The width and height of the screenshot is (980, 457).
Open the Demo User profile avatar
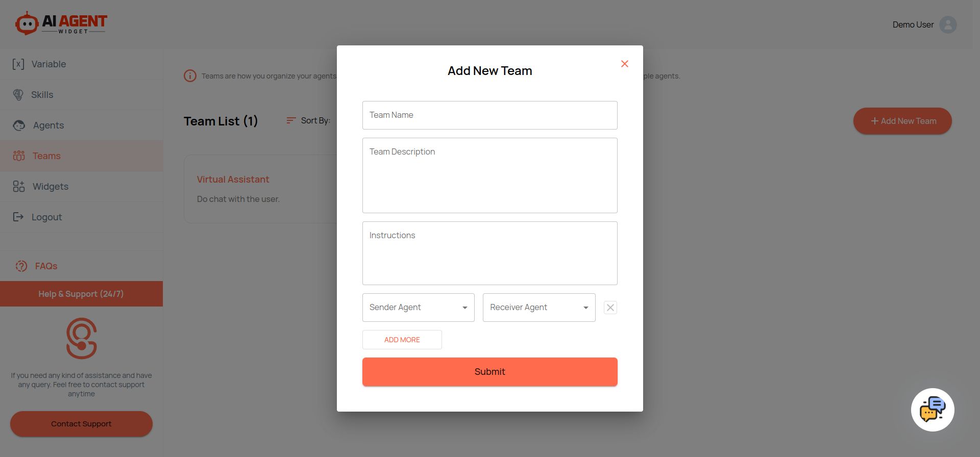[x=948, y=24]
